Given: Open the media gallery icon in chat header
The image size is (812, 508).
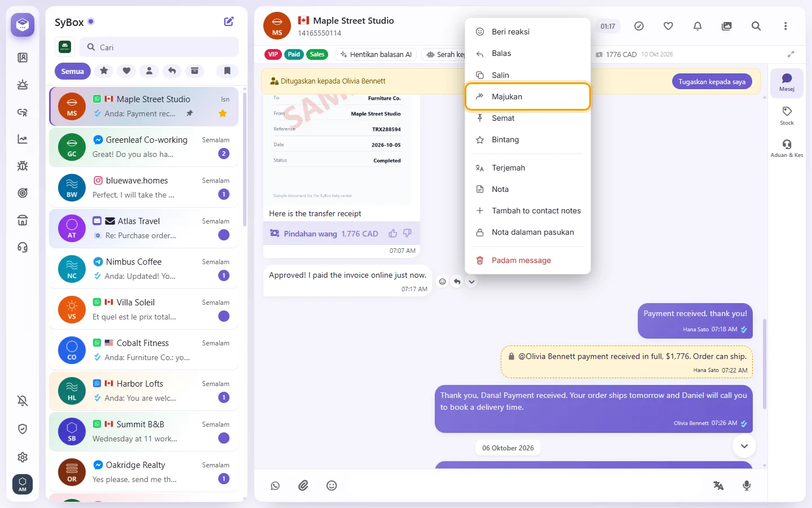Looking at the screenshot, I should (x=727, y=26).
